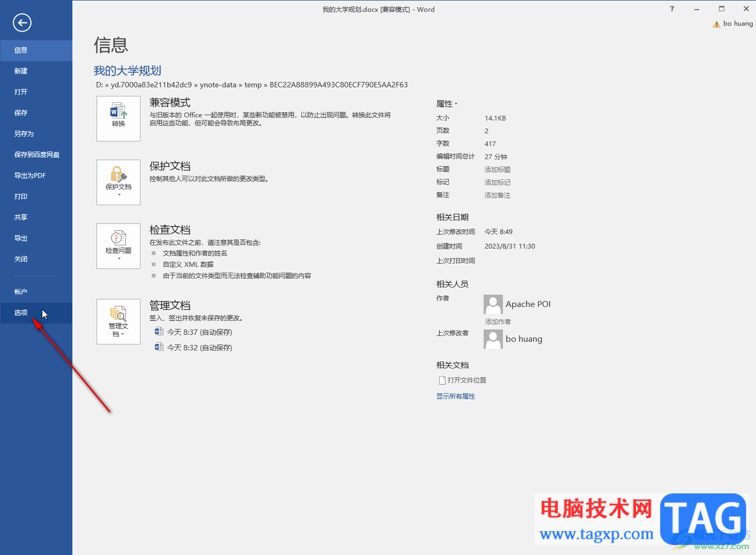Click the 自定义 XML 数据 bullet item
The image size is (756, 555).
click(x=188, y=265)
